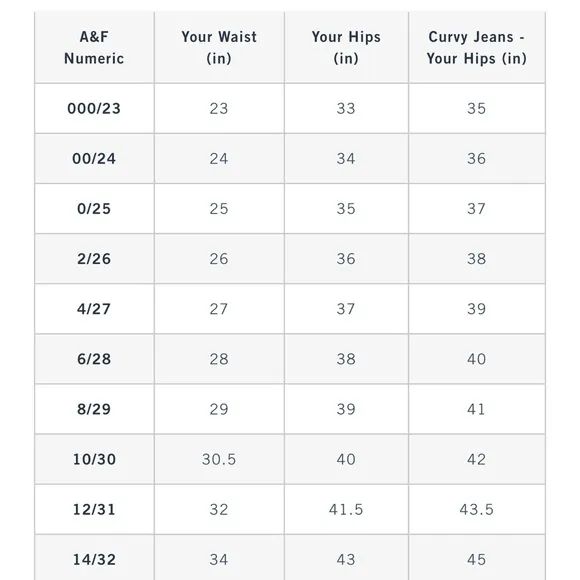Select the 10/30 size row label
This screenshot has width=580, height=580.
point(94,459)
